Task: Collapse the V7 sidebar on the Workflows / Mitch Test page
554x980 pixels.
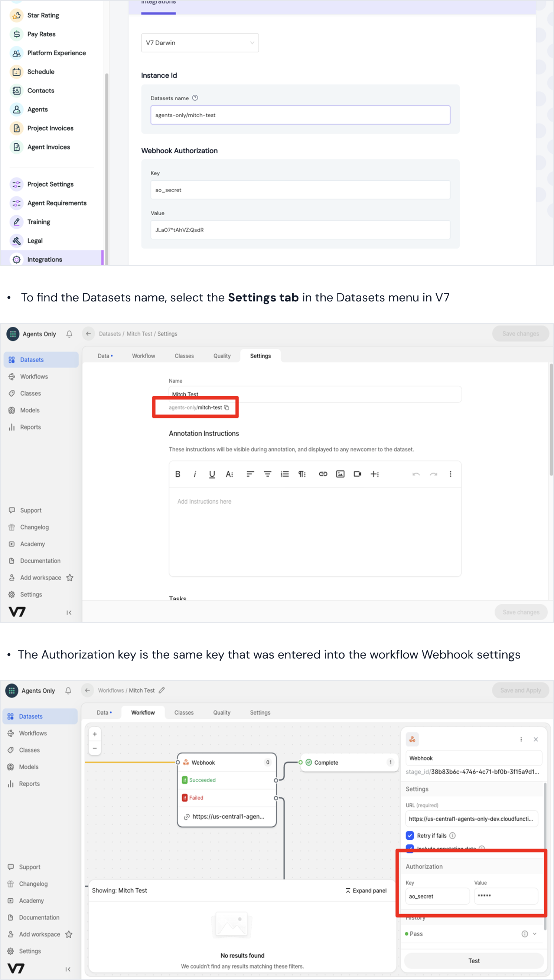Action: point(68,969)
